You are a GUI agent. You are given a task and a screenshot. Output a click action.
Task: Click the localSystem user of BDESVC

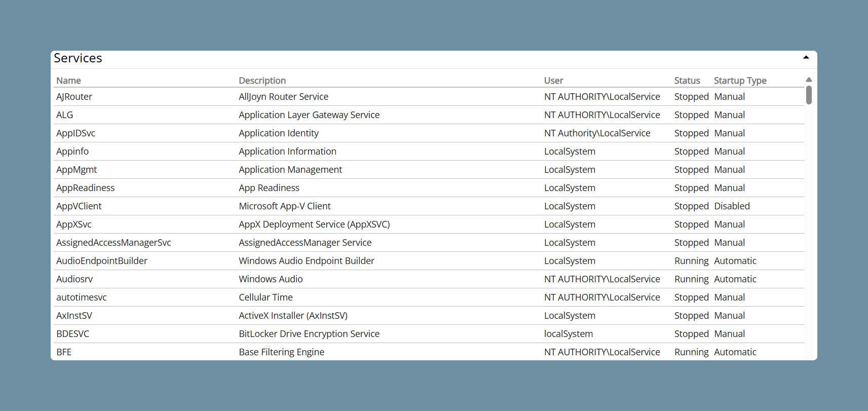[x=569, y=334]
